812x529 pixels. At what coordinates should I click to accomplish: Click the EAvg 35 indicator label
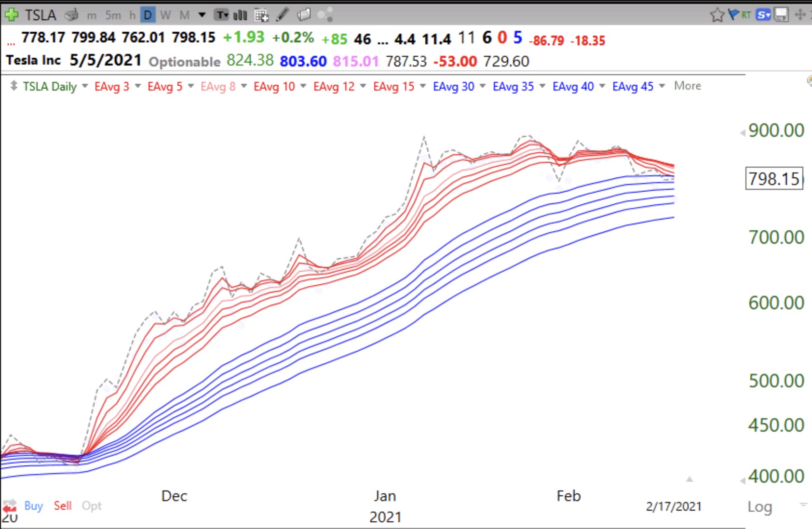(513, 86)
